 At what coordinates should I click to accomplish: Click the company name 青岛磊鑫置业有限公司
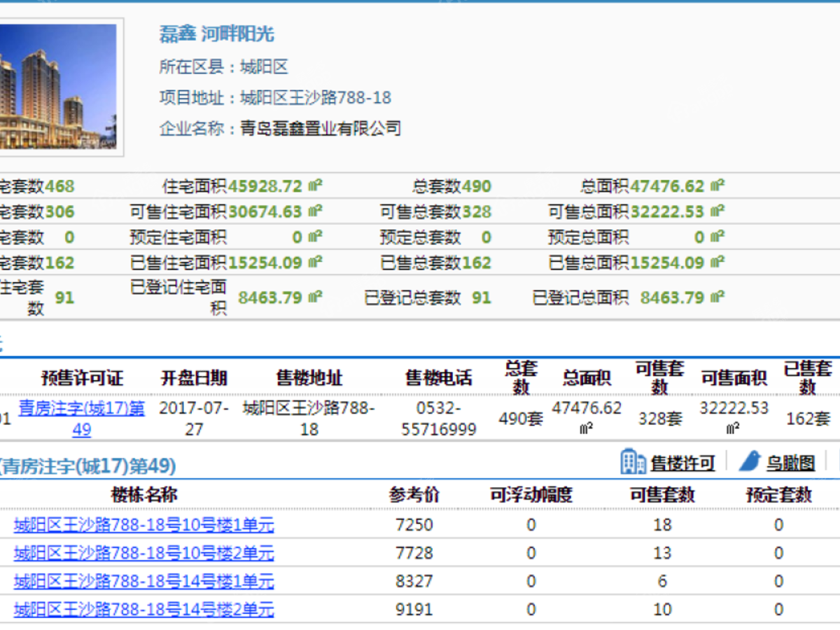321,129
